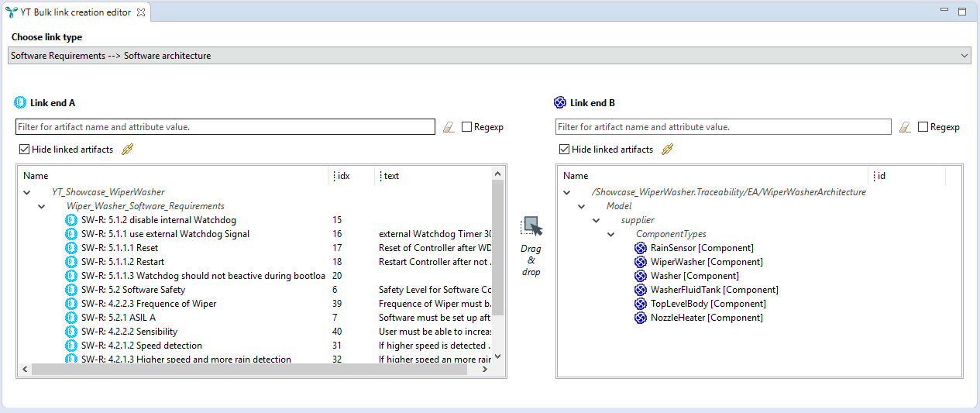Open the link type dropdown
This screenshot has width=980, height=413.
pyautogui.click(x=489, y=56)
